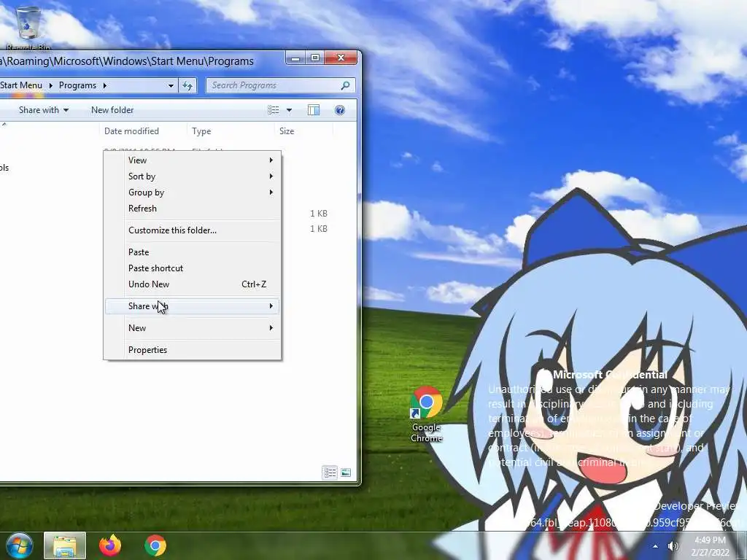Select Properties in the context menu

tap(192, 349)
